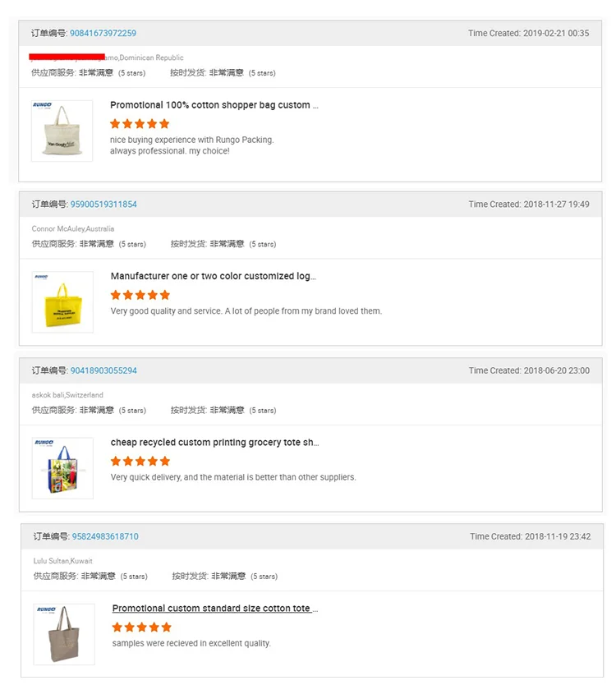Click star rating under Manufacturer customized logo product
This screenshot has height=685, width=616.
click(140, 295)
